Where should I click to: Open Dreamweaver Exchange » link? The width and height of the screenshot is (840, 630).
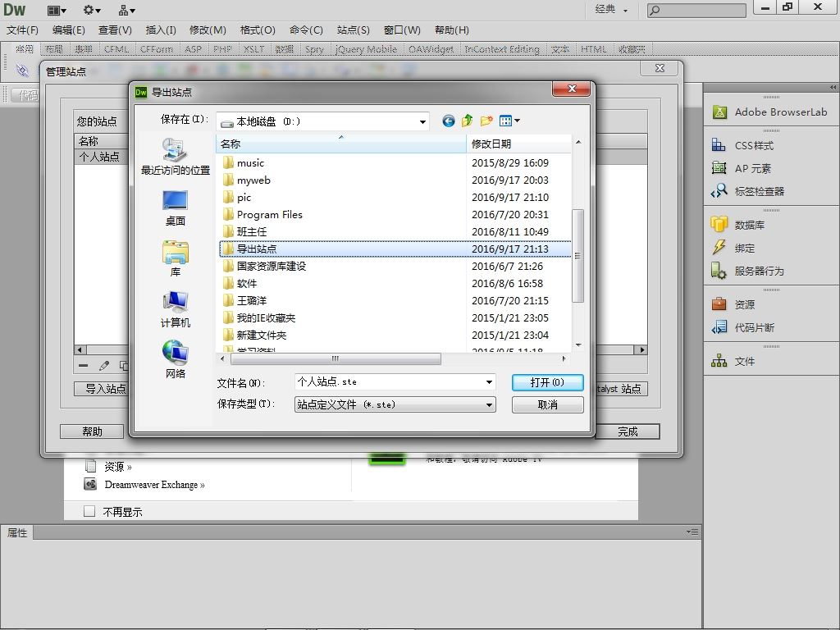154,485
